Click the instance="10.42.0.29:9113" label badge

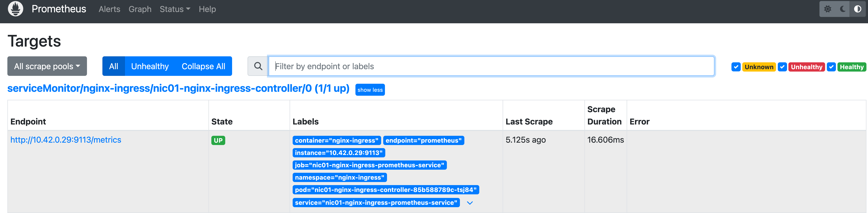(x=339, y=153)
